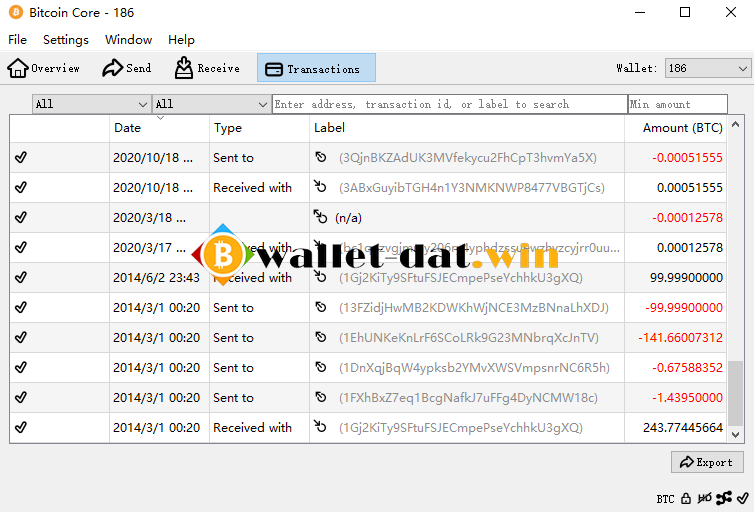Sort by the Type column header
Image resolution: width=754 pixels, height=512 pixels.
(x=259, y=128)
